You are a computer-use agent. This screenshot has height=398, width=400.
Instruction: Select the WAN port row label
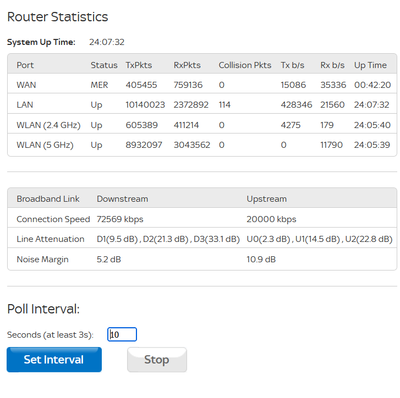(26, 85)
